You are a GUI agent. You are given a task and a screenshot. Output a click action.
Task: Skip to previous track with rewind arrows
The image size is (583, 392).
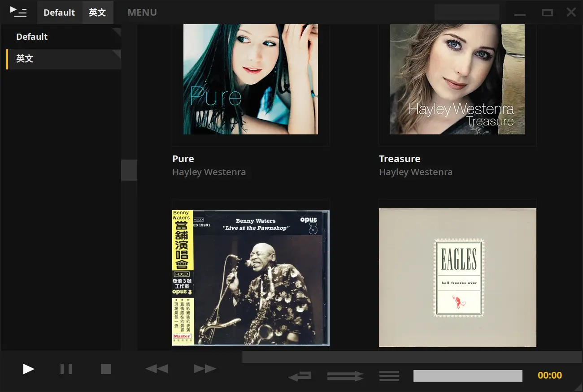(157, 369)
